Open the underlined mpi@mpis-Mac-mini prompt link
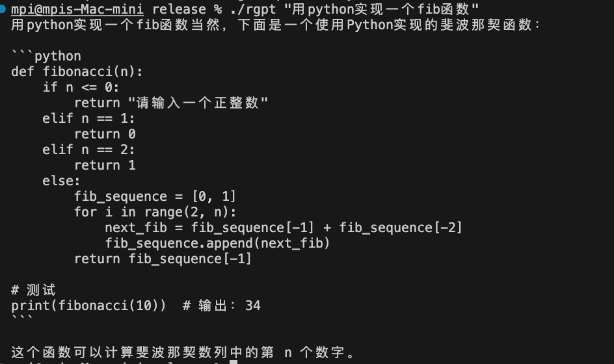The height and width of the screenshot is (364, 614). click(x=77, y=9)
